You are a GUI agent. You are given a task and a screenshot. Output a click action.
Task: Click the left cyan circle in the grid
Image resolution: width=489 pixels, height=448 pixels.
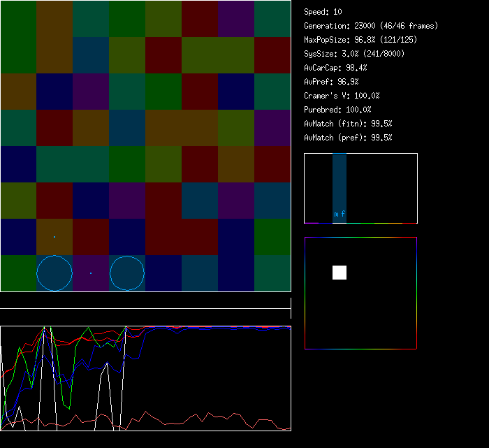pyautogui.click(x=54, y=273)
